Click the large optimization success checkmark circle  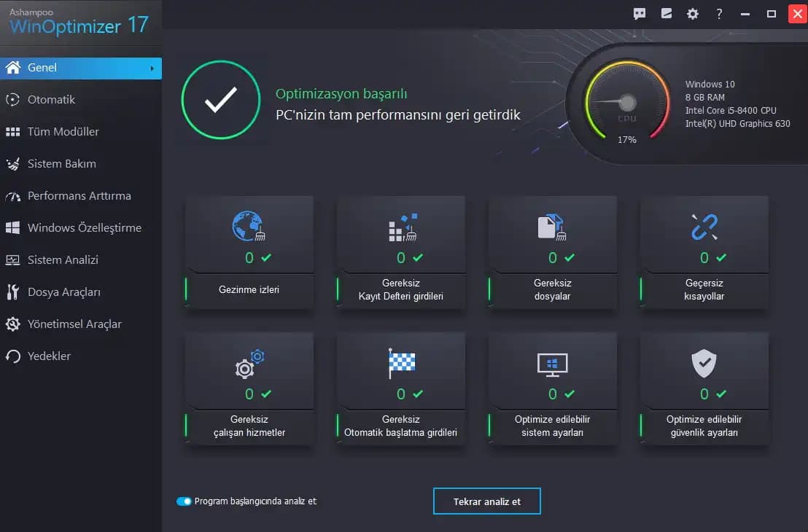point(221,100)
